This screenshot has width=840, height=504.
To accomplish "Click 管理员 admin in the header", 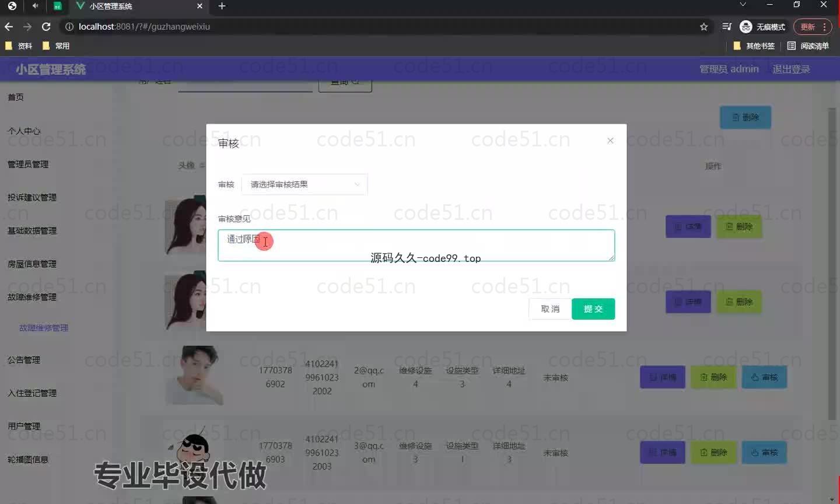I will pos(729,69).
